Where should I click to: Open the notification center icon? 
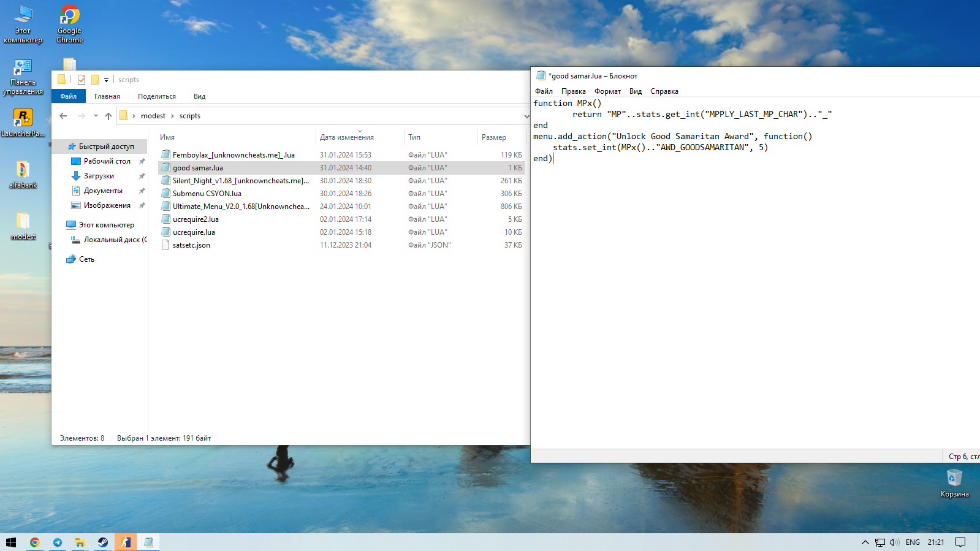pos(960,542)
